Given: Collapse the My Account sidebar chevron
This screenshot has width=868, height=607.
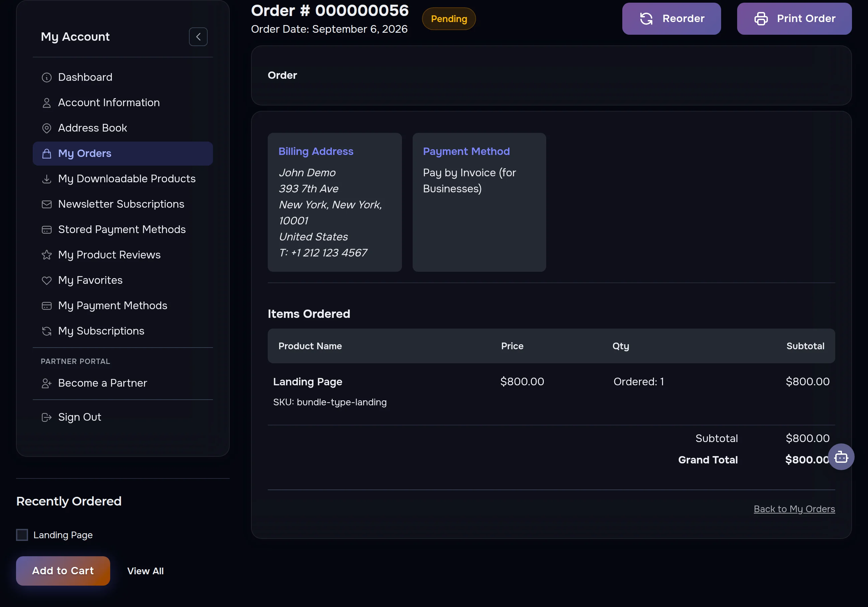Looking at the screenshot, I should (x=198, y=37).
